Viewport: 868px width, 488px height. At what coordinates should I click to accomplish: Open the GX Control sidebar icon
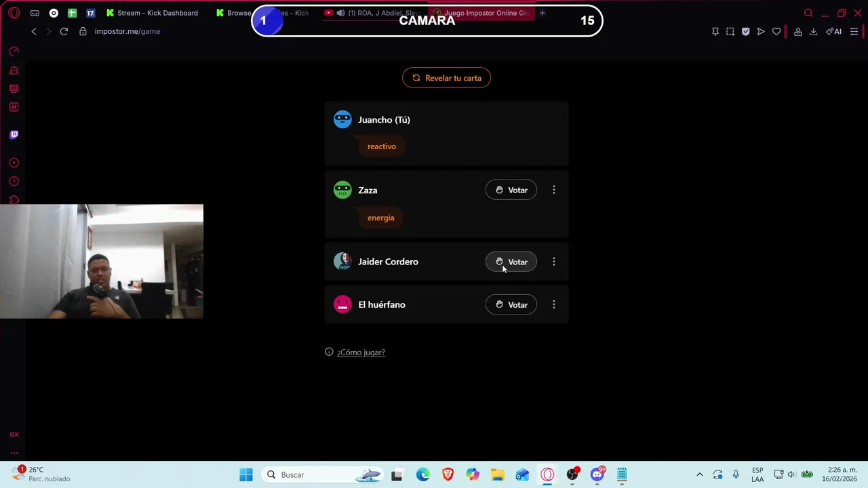[14, 52]
